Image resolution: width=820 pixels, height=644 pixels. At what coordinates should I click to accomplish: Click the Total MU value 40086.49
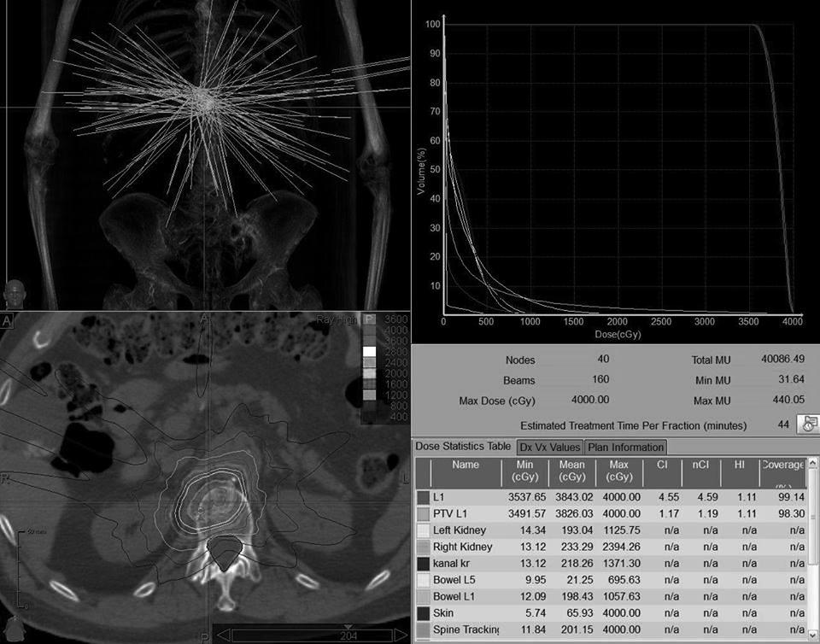tap(783, 359)
